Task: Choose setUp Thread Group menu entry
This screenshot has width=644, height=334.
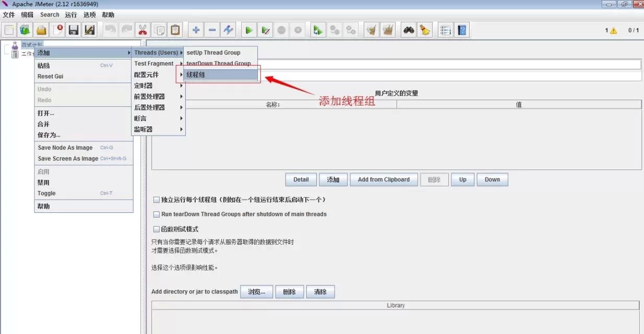Action: (221, 53)
